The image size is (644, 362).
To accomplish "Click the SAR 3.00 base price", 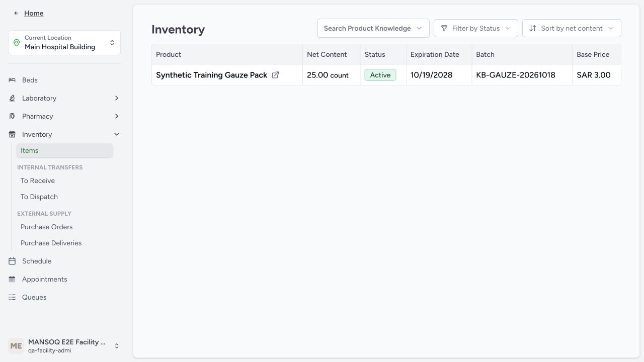I will (x=594, y=75).
